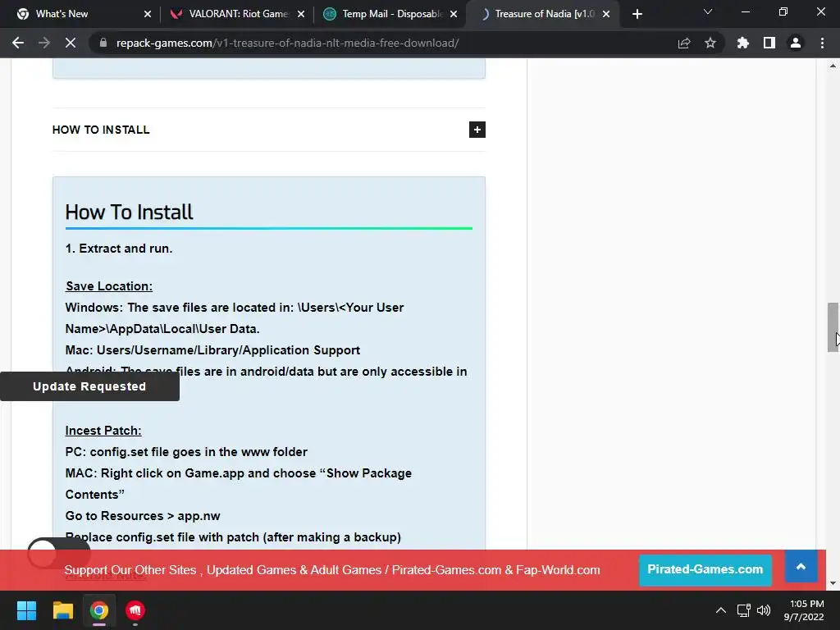Click the 'Support Our Other Sites' banner text

tap(332, 570)
